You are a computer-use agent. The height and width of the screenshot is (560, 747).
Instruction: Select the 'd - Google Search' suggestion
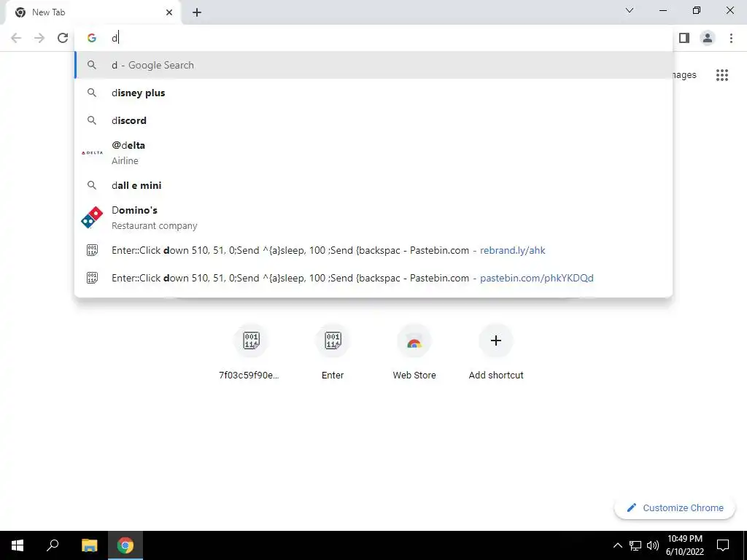(x=373, y=65)
